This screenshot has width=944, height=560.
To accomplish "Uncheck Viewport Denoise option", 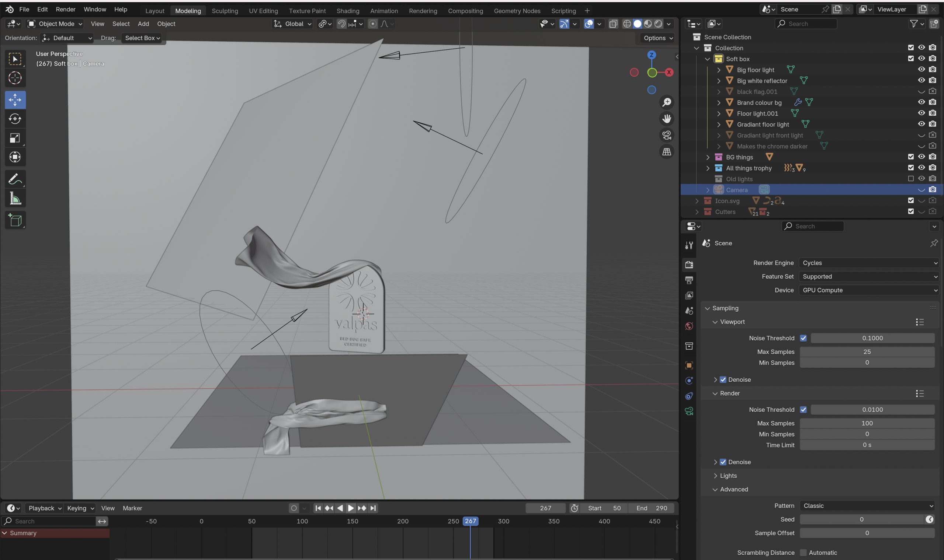I will tap(723, 379).
